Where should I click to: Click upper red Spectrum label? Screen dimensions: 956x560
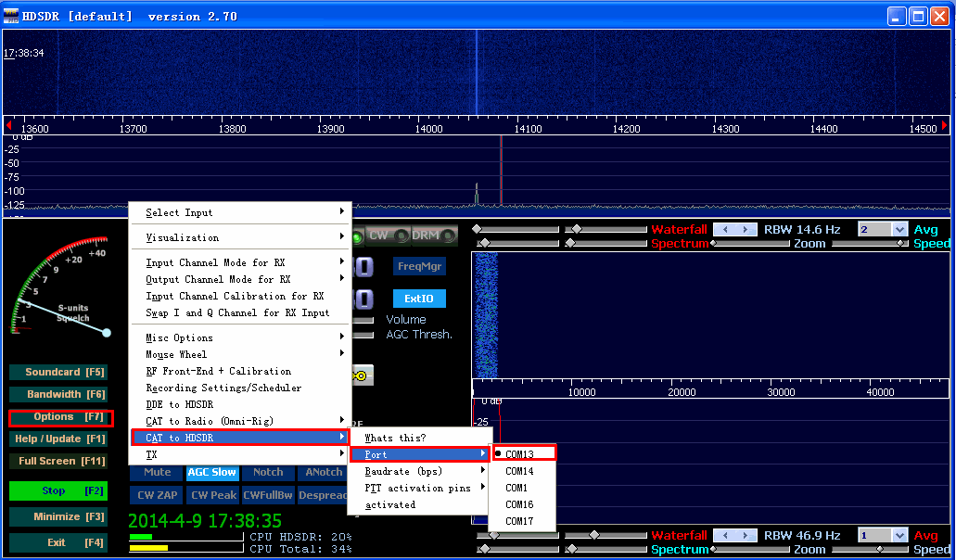(680, 243)
